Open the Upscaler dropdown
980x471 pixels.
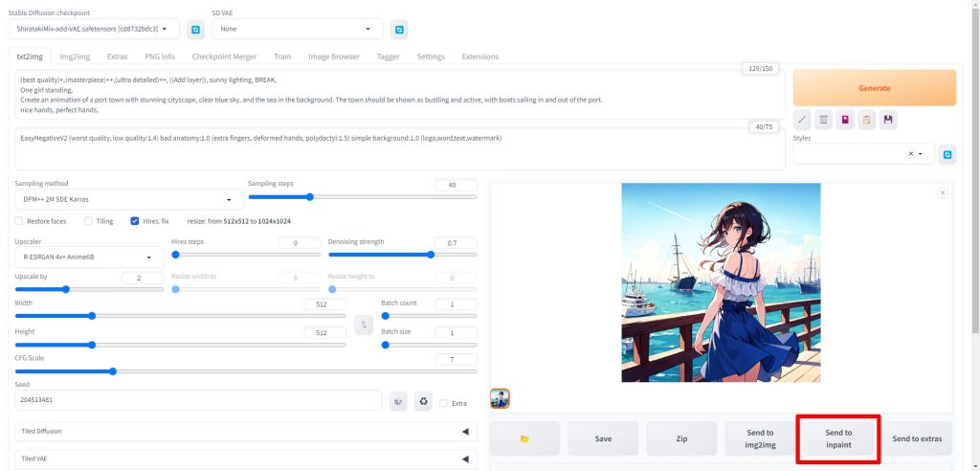click(89, 258)
